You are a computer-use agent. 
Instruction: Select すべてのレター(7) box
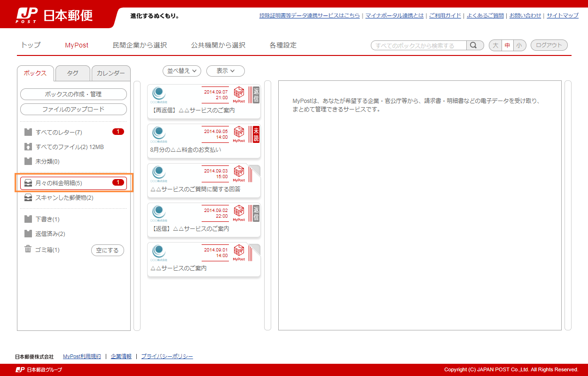[x=74, y=132]
